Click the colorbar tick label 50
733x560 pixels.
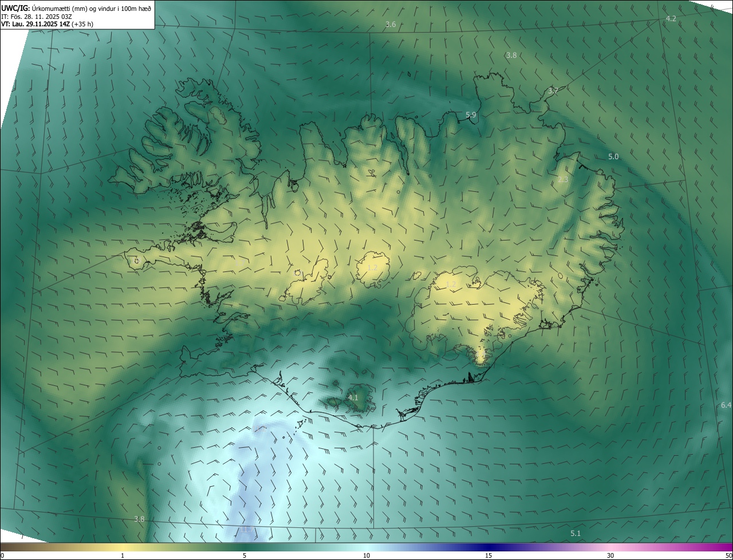point(728,555)
